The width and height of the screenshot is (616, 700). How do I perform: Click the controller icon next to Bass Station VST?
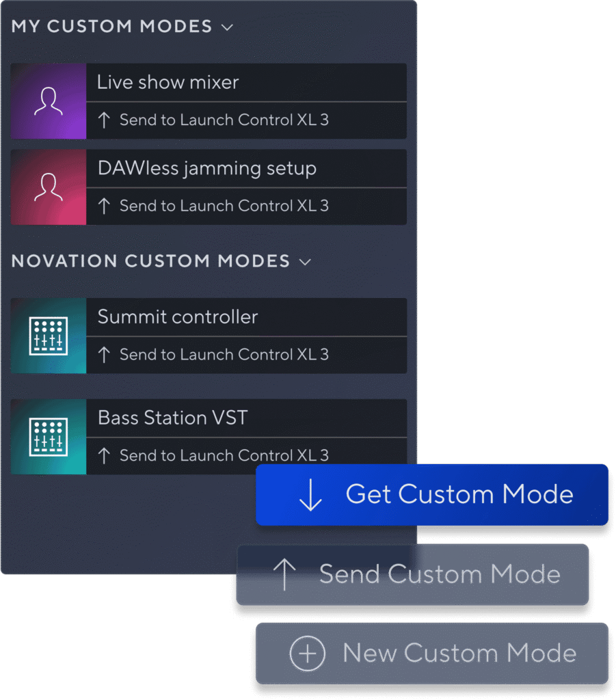click(48, 436)
